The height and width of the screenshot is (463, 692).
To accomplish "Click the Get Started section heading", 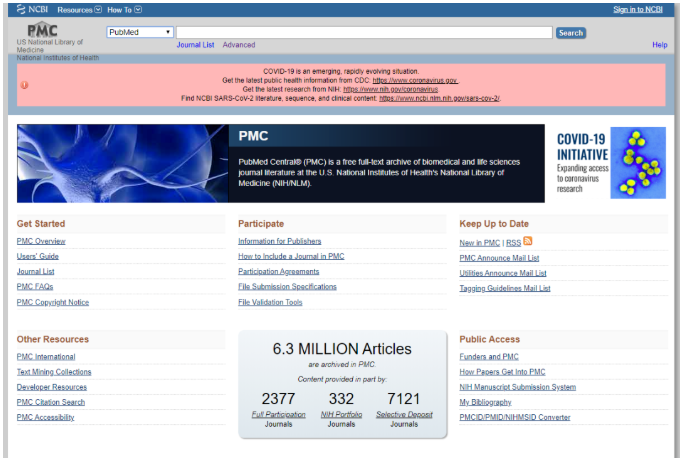I will click(41, 224).
